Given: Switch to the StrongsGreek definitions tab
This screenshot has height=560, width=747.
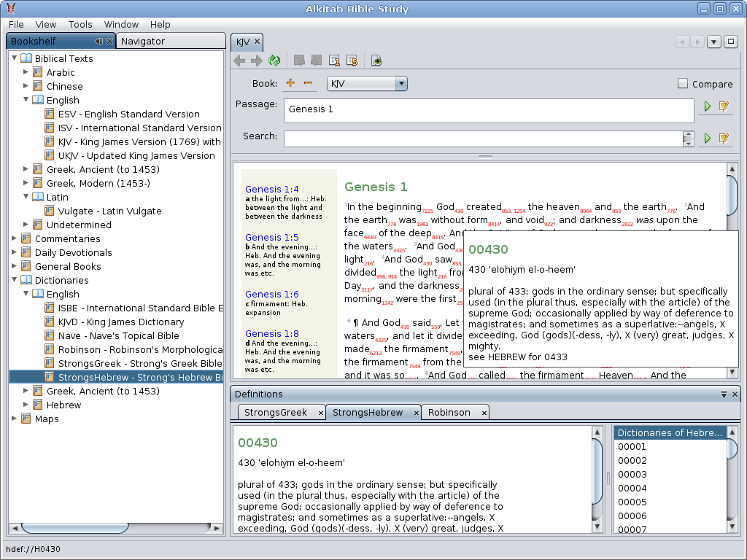Looking at the screenshot, I should 276,412.
